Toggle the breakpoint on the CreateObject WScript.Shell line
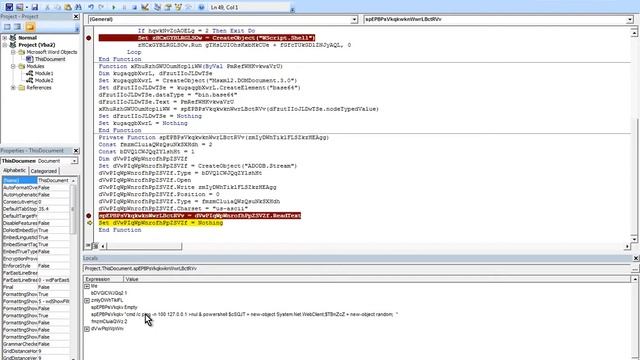Viewport: 640px width, 360px height. pyautogui.click(x=89, y=38)
